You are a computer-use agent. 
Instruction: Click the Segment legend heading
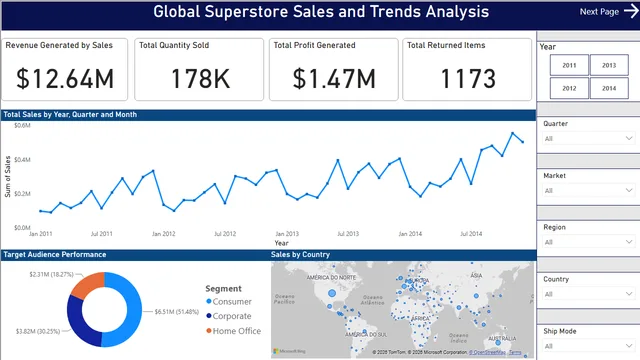click(223, 289)
